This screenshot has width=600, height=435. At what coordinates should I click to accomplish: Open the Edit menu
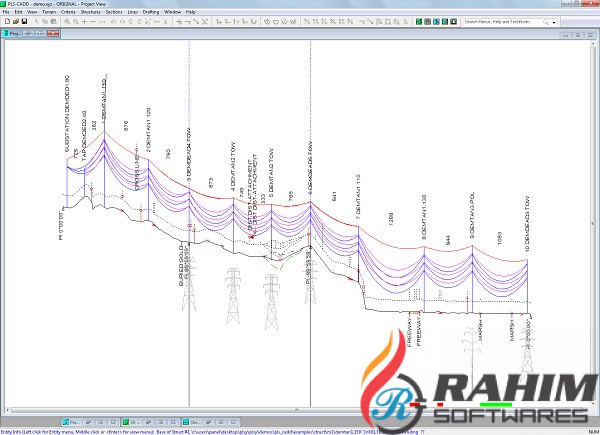(18, 12)
